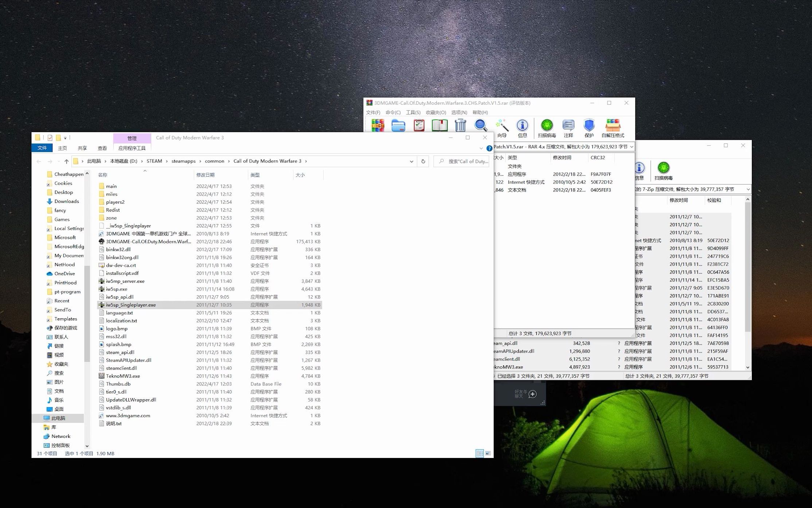The image size is (812, 508).
Task: Open 控制面板 in the navigation pane
Action: 60,445
